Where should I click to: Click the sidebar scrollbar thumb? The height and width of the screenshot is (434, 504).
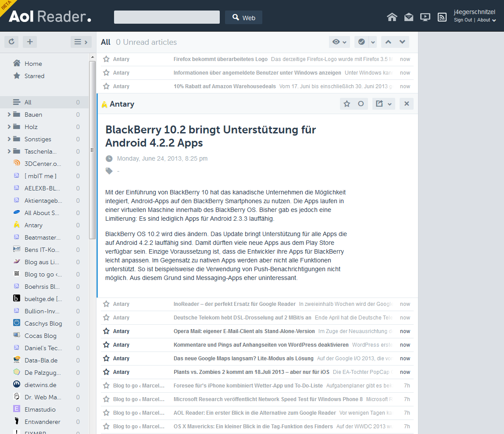point(92,150)
